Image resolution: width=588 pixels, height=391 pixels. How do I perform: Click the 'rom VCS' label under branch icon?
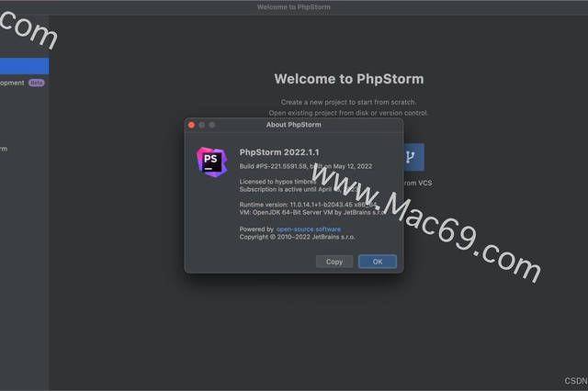tap(418, 183)
